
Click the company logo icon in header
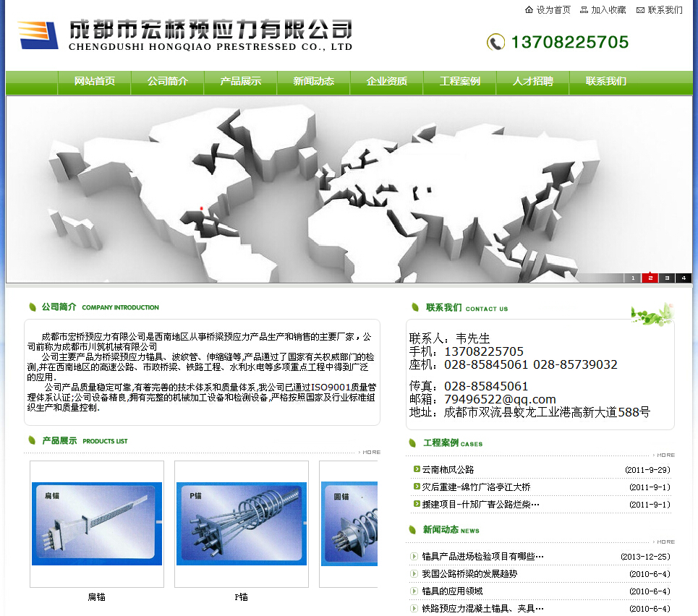[38, 34]
